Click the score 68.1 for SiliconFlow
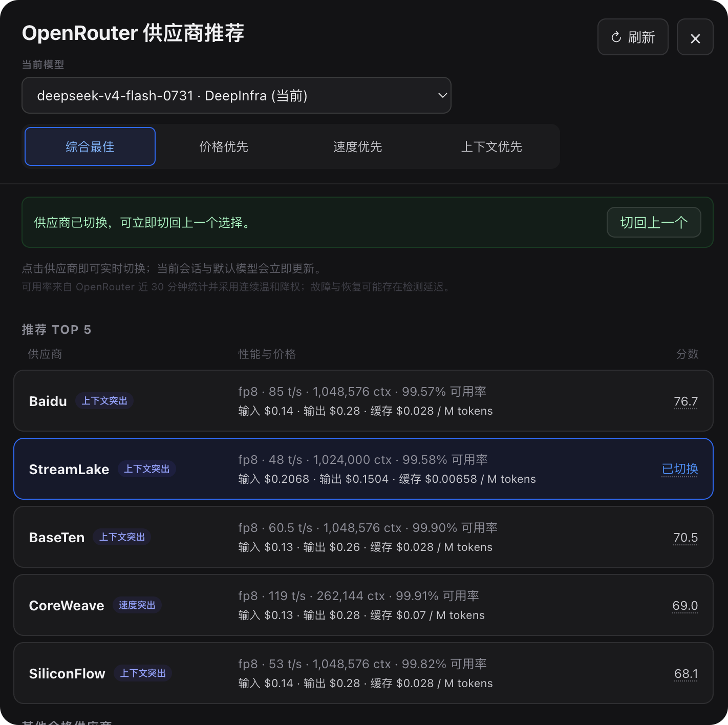 (x=686, y=674)
